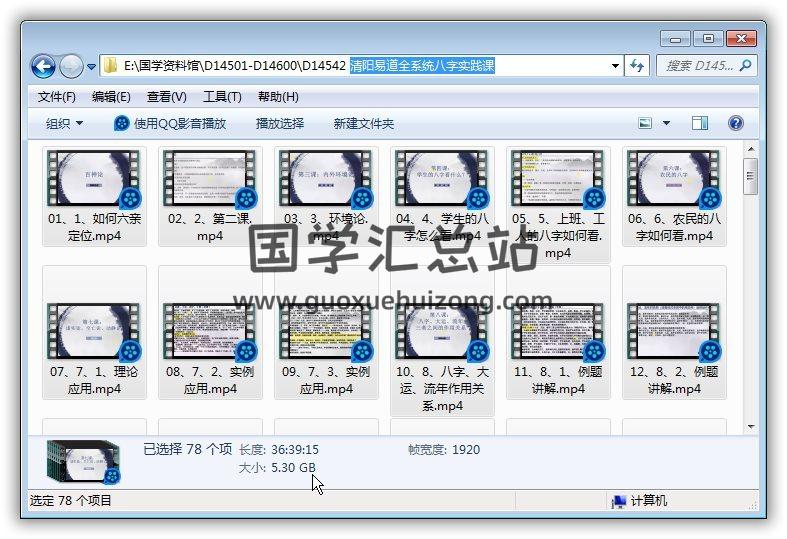Go back with the Back arrow button
787x539 pixels.
(43, 66)
